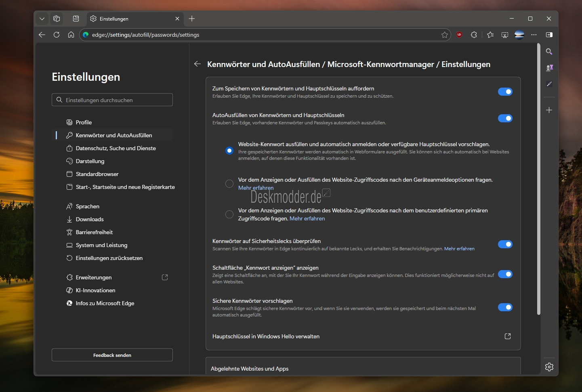Open the Favorites star list icon

click(490, 35)
